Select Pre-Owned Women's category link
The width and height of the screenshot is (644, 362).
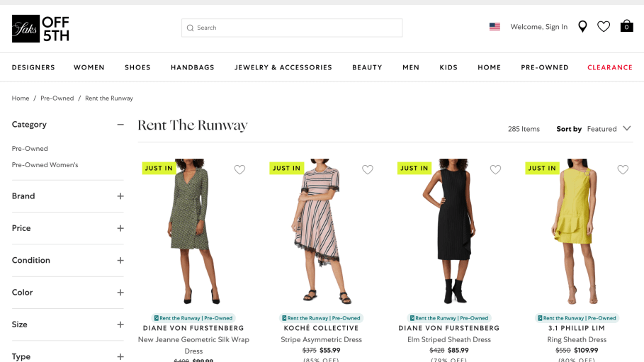point(45,165)
